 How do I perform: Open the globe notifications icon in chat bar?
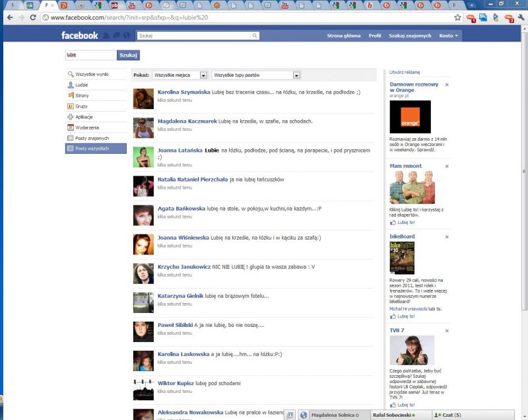point(304,415)
